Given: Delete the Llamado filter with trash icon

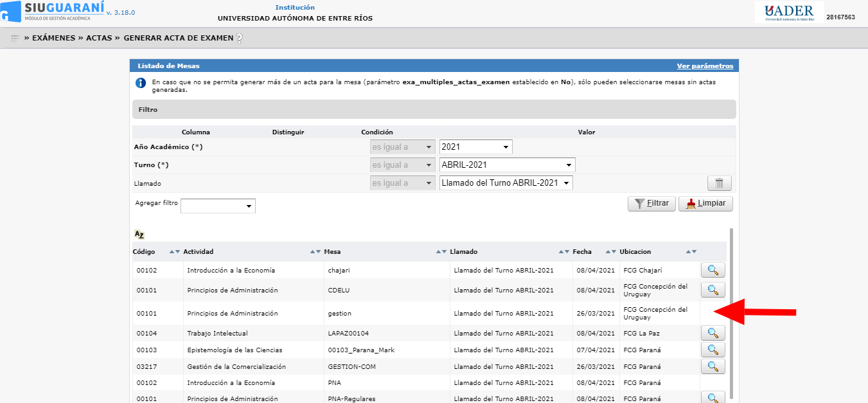Looking at the screenshot, I should [x=719, y=183].
